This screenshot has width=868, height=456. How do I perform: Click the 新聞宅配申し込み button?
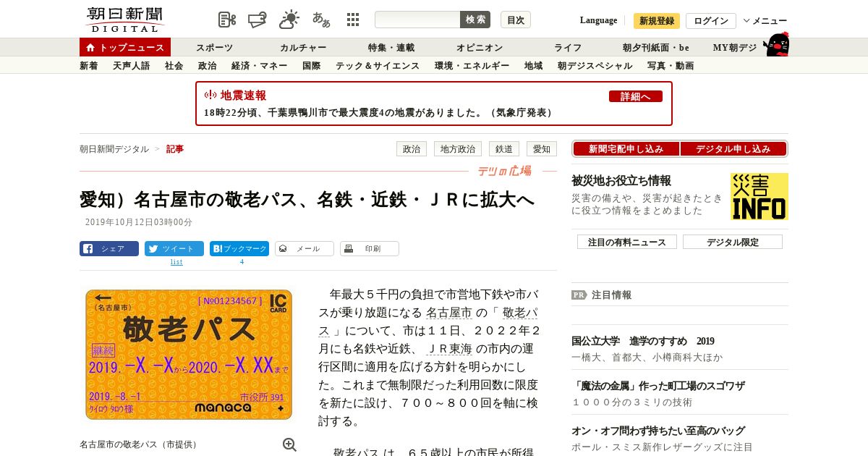click(x=626, y=149)
